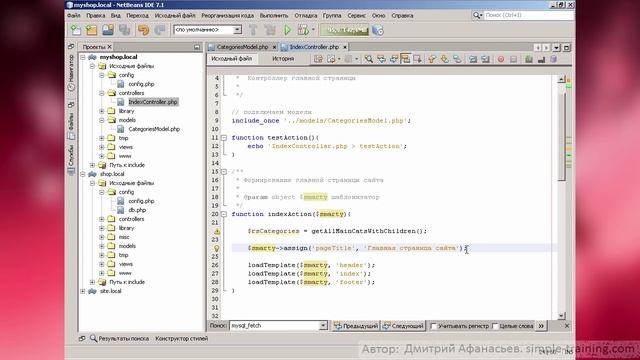This screenshot has width=640, height=360.
Task: Toggle Highlight Search in editor toolbar
Action: [405, 59]
